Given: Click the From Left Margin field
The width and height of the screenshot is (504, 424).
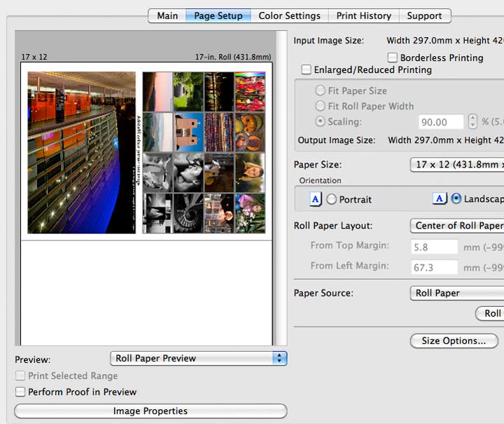Looking at the screenshot, I should point(434,267).
